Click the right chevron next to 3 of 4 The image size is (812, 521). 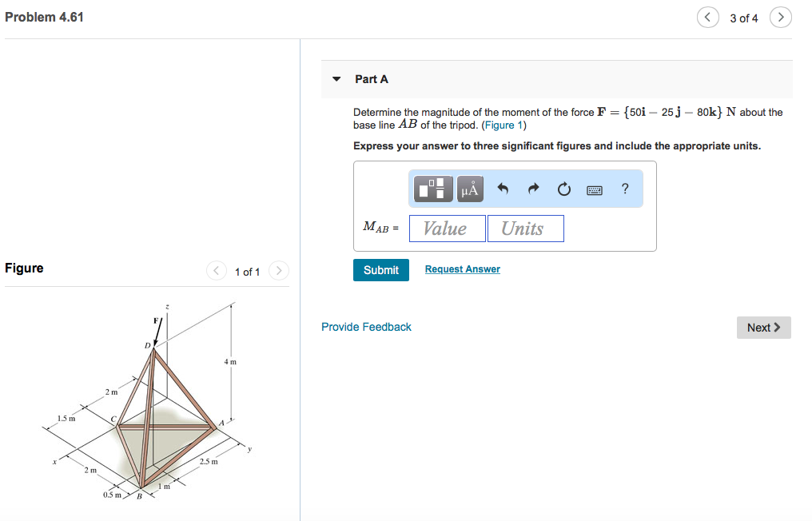tap(780, 17)
